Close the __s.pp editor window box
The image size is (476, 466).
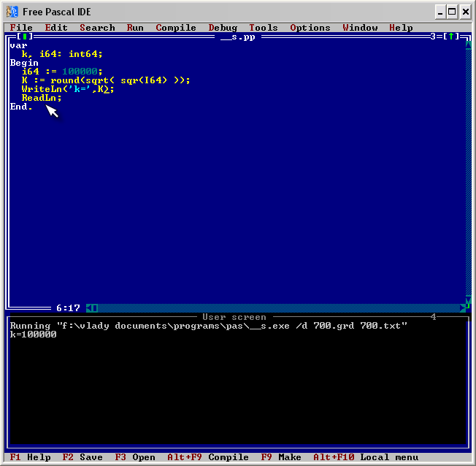pos(24,37)
